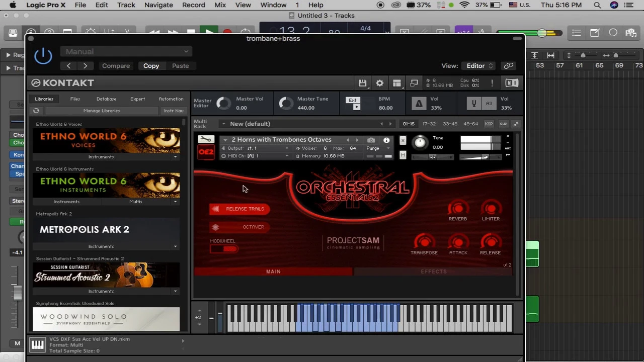The width and height of the screenshot is (644, 362).
Task: Click the camera snapshot icon
Action: click(x=371, y=140)
